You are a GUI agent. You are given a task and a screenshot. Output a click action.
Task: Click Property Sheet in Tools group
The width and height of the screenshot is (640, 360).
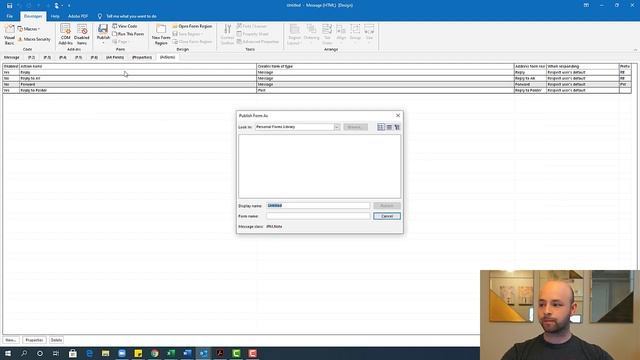coord(252,34)
